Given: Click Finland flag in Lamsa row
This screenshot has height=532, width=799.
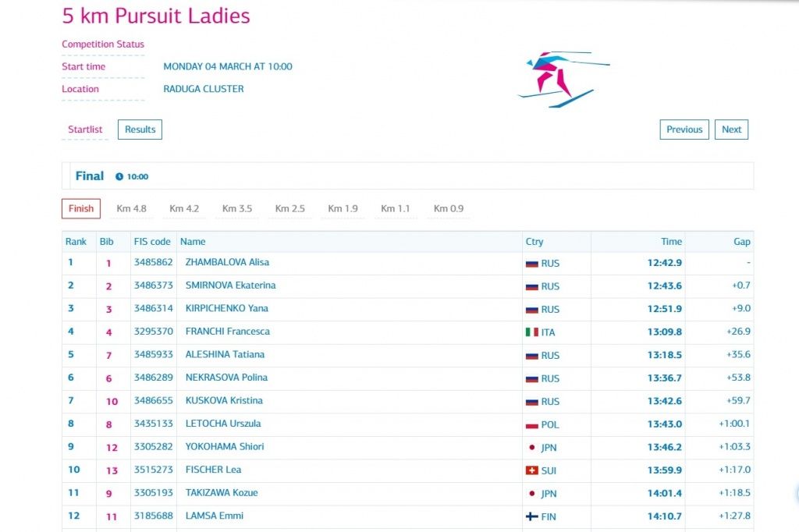Looking at the screenshot, I should [x=532, y=517].
